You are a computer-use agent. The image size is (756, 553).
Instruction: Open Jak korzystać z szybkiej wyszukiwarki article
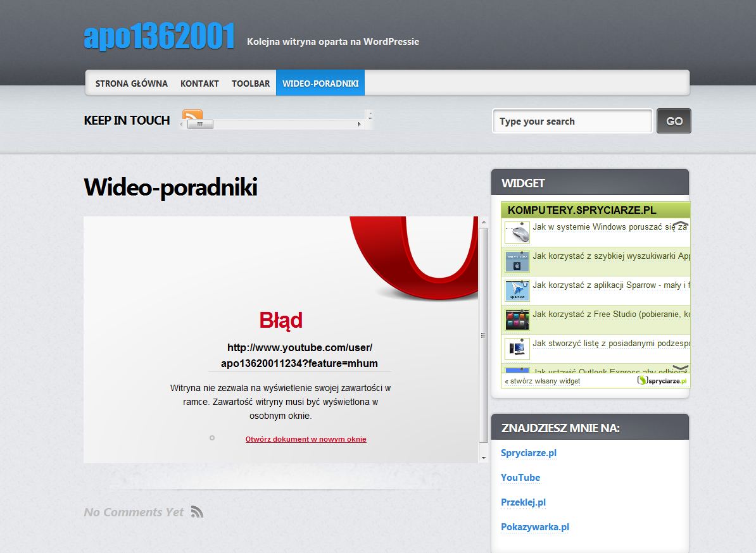coord(611,256)
